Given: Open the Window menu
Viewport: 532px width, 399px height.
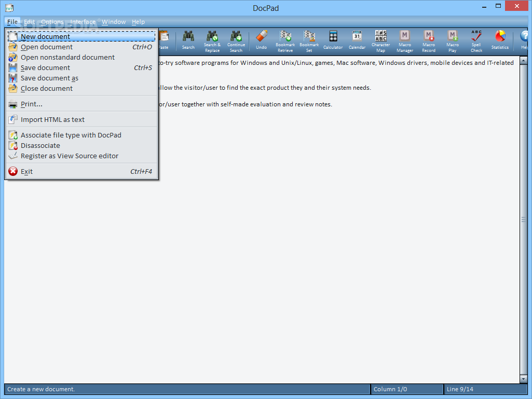Looking at the screenshot, I should 114,22.
